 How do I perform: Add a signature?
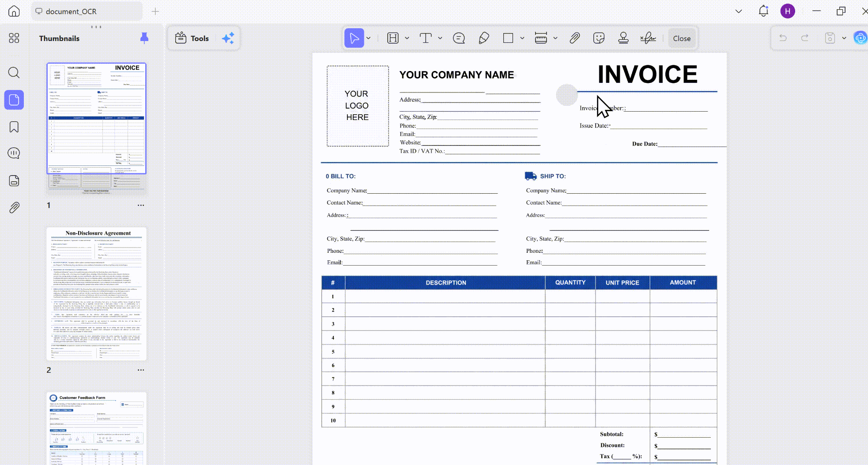(x=648, y=38)
